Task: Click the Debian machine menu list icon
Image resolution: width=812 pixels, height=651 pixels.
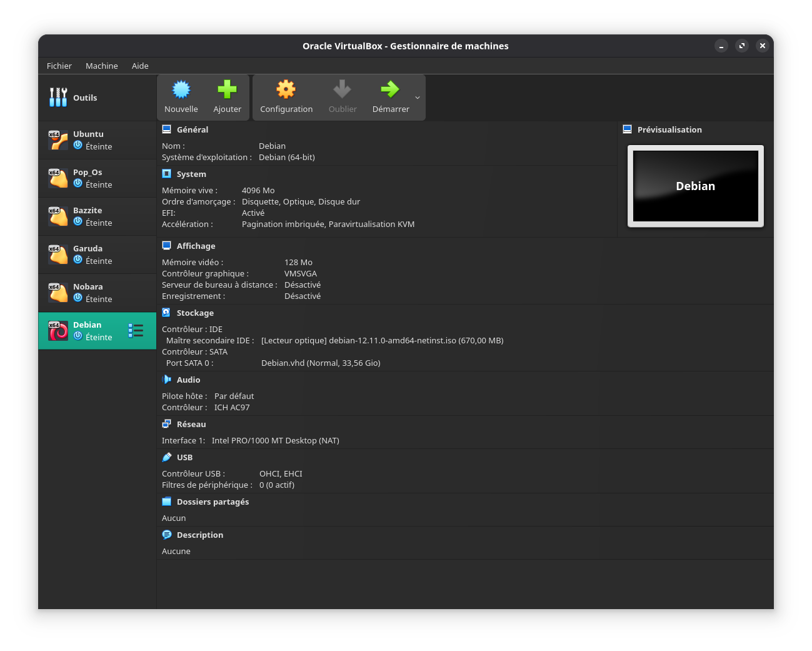Action: click(x=136, y=331)
